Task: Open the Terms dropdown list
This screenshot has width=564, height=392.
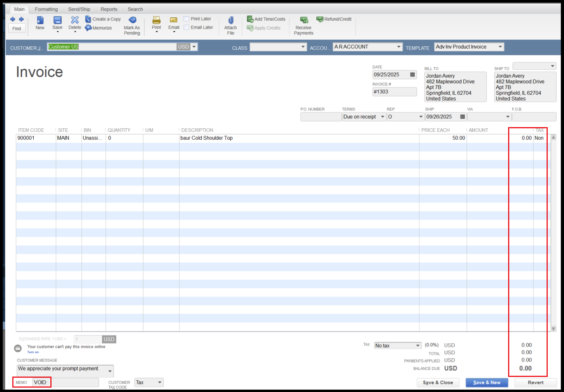Action: click(382, 117)
